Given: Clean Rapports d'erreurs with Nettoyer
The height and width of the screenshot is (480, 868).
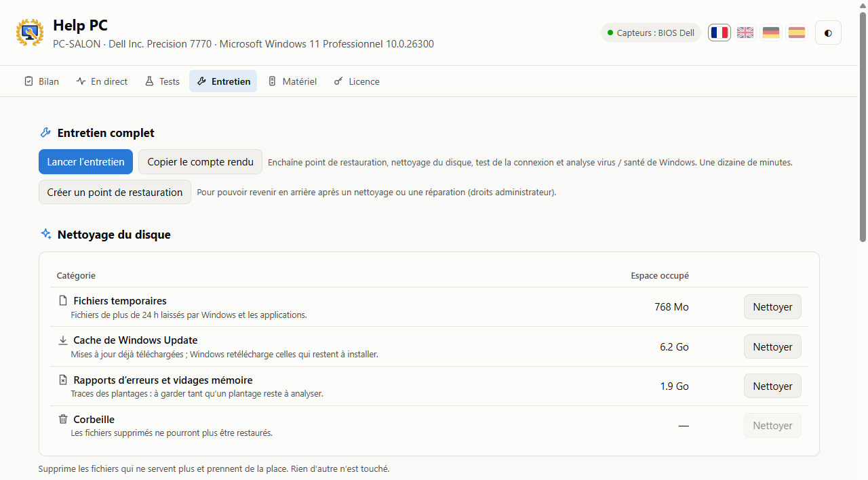Looking at the screenshot, I should (772, 386).
